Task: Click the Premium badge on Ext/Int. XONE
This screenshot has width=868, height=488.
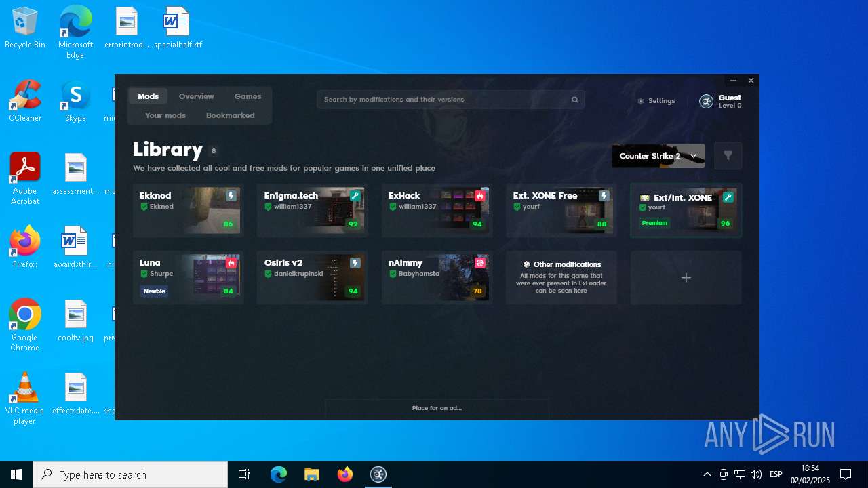Action: click(654, 223)
